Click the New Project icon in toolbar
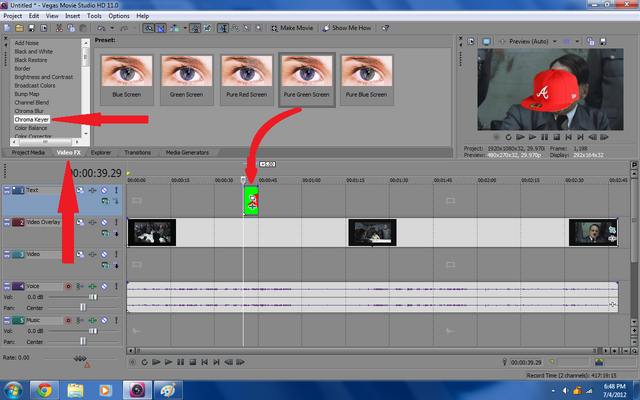640x400 pixels. [7, 28]
